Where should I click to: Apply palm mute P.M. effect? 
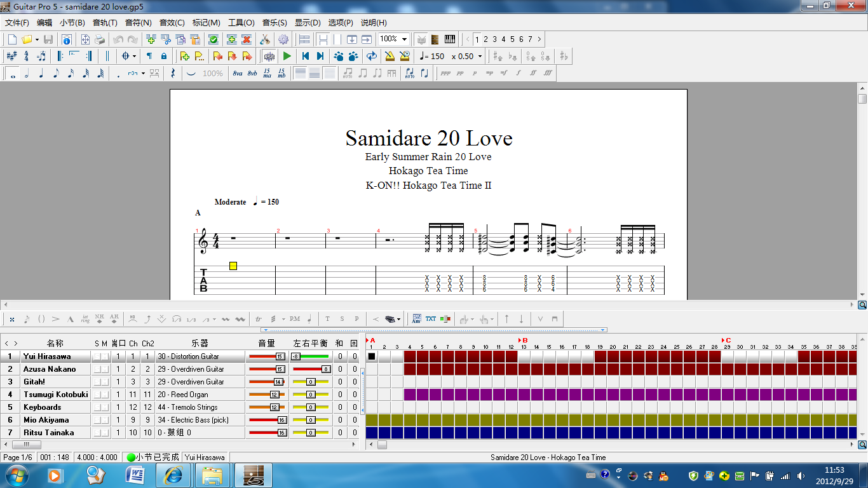pyautogui.click(x=295, y=319)
